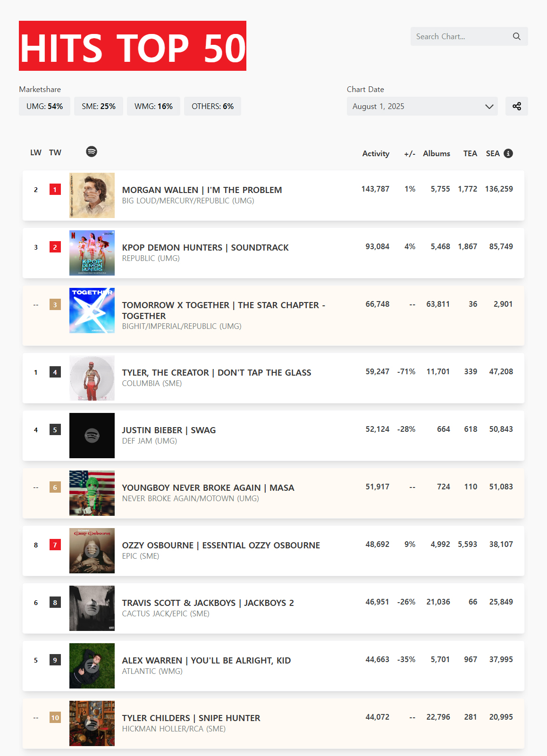
Task: Open the Chart Date dropdown
Action: click(422, 106)
